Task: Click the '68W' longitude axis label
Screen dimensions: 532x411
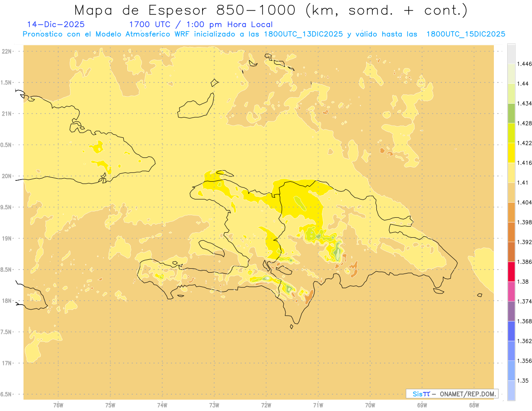Action: tap(474, 406)
